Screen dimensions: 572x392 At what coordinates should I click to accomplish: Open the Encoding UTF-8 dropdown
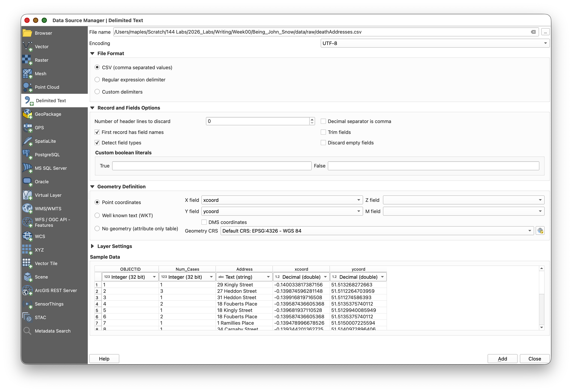[x=435, y=43]
